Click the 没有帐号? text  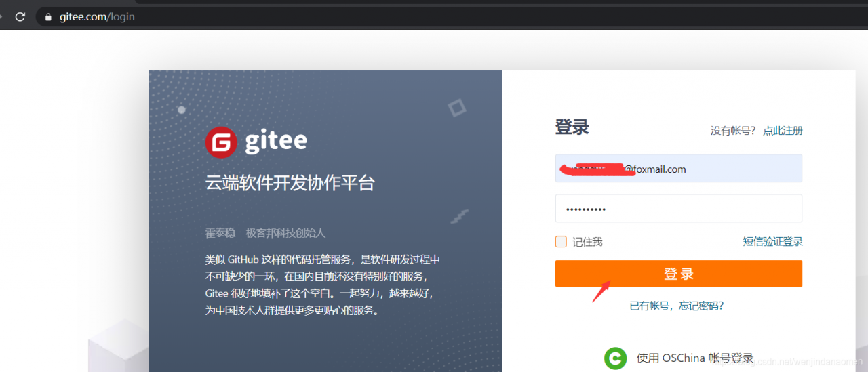tap(733, 131)
